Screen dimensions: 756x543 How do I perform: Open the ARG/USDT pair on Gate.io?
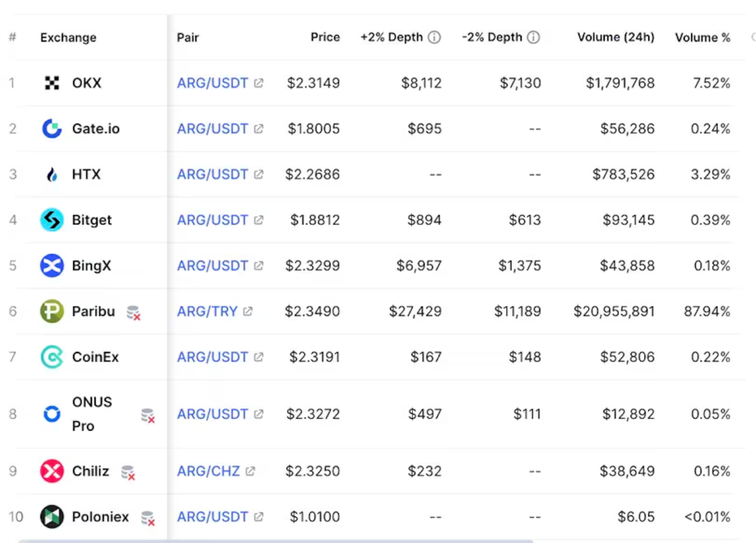tap(213, 129)
